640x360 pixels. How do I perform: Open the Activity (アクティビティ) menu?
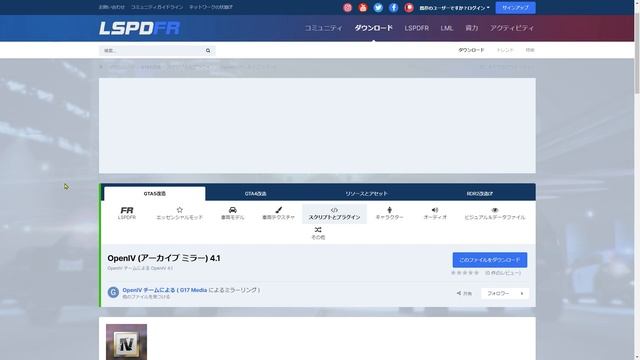[x=512, y=28]
